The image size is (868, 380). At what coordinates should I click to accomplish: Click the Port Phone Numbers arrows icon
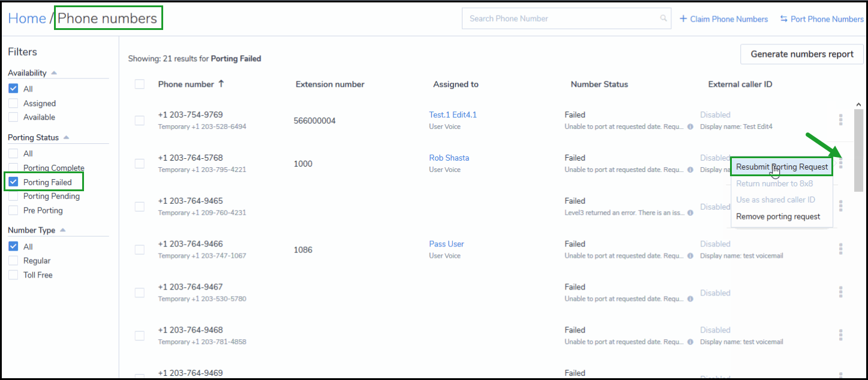[x=783, y=19]
